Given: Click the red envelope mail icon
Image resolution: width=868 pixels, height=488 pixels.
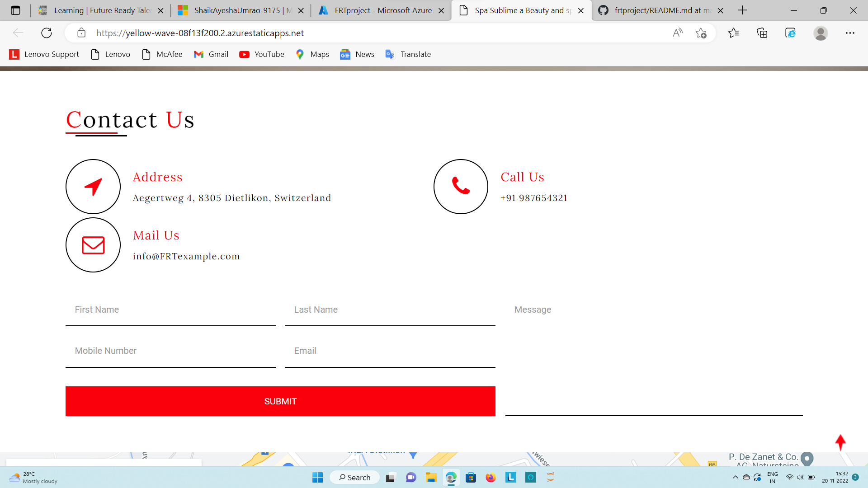Looking at the screenshot, I should (93, 245).
